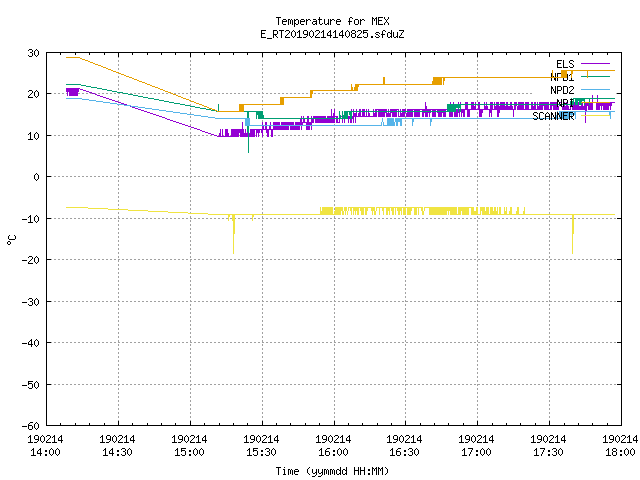Screen dimensions: 640x480
Task: Click the y-axis tick label -30
Action: [31, 302]
